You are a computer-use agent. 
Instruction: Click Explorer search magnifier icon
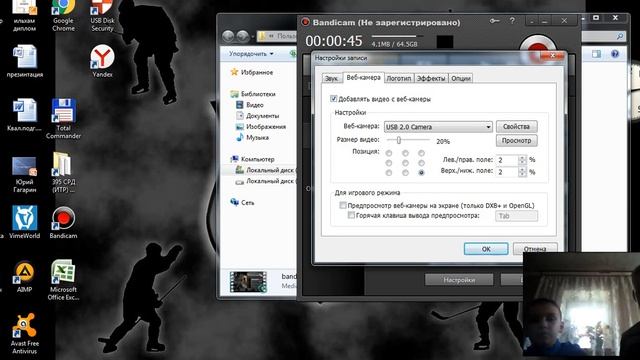[620, 36]
